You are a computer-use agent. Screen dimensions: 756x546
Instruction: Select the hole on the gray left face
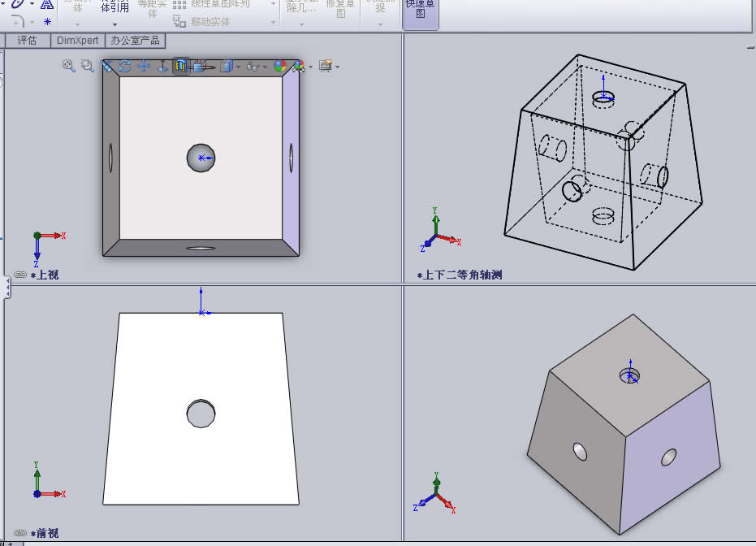[580, 452]
